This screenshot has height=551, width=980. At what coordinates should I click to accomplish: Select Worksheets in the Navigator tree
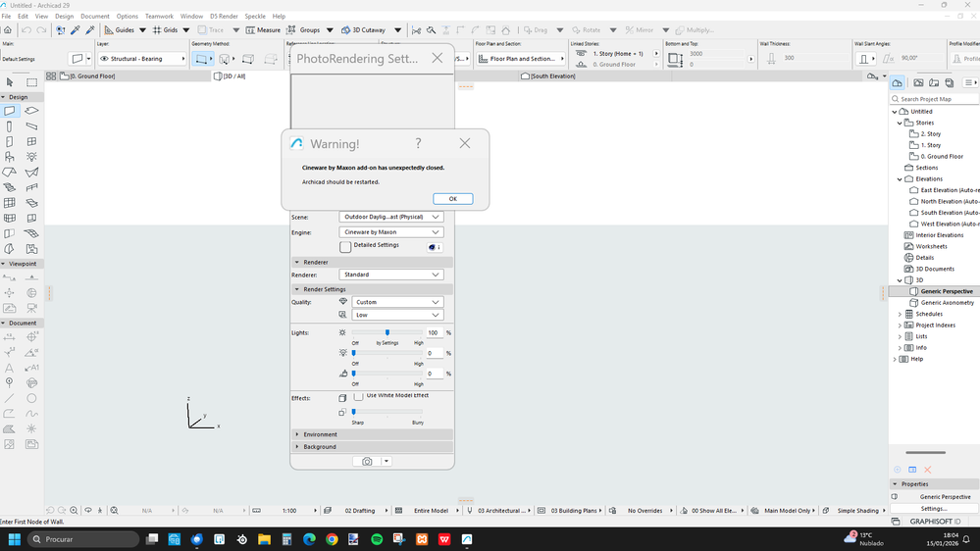tap(931, 247)
